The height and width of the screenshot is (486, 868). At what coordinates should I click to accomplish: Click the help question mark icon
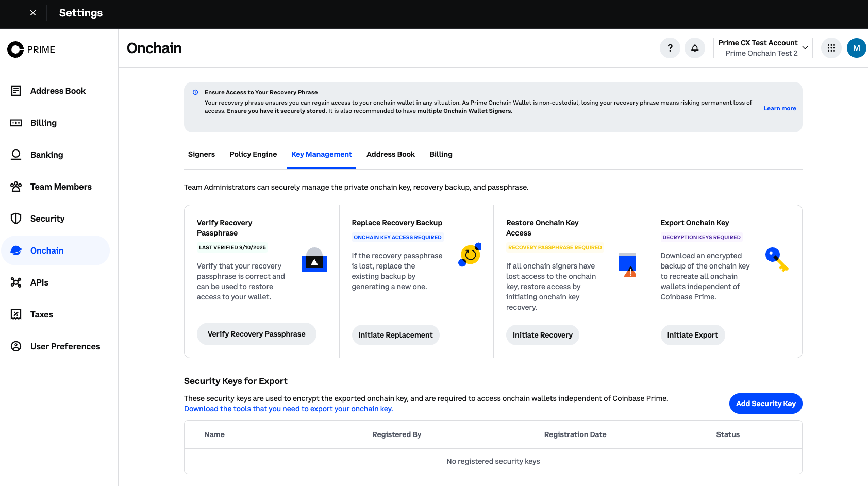click(x=670, y=47)
